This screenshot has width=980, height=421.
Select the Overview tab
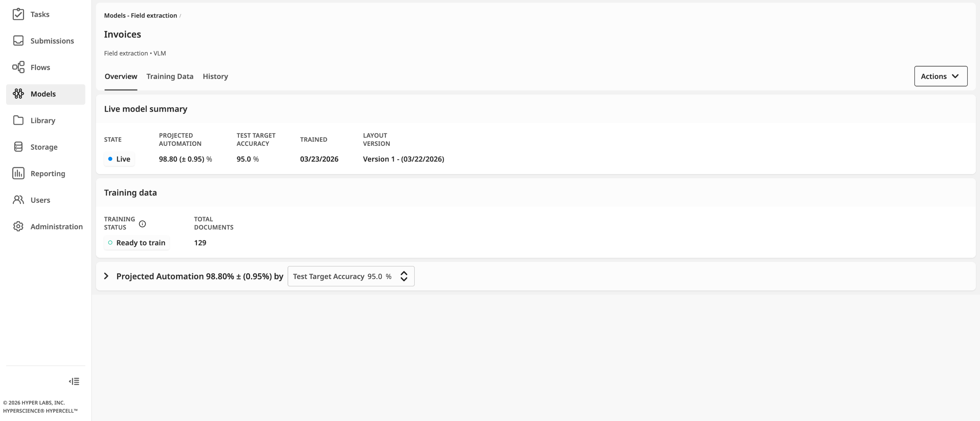[121, 77]
